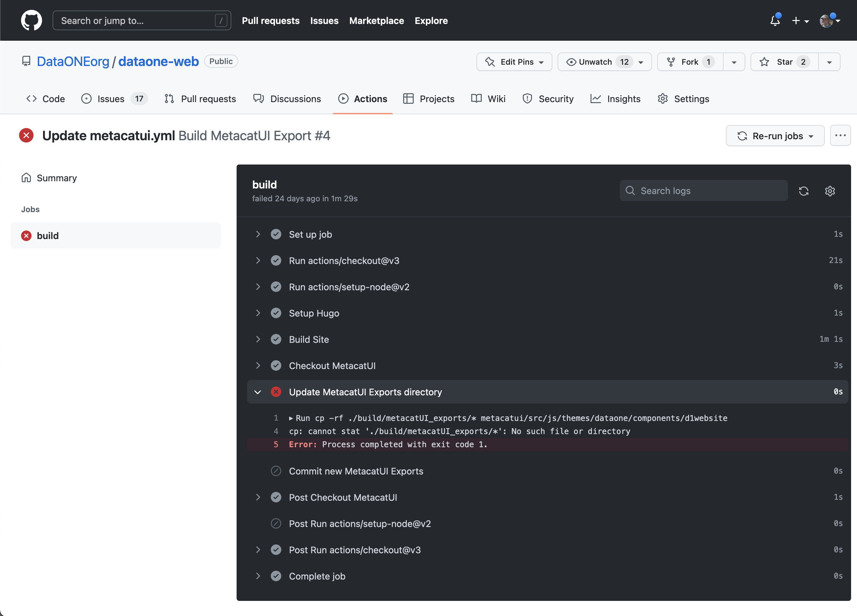
Task: Click the Summary house icon in the sidebar
Action: [x=26, y=178]
